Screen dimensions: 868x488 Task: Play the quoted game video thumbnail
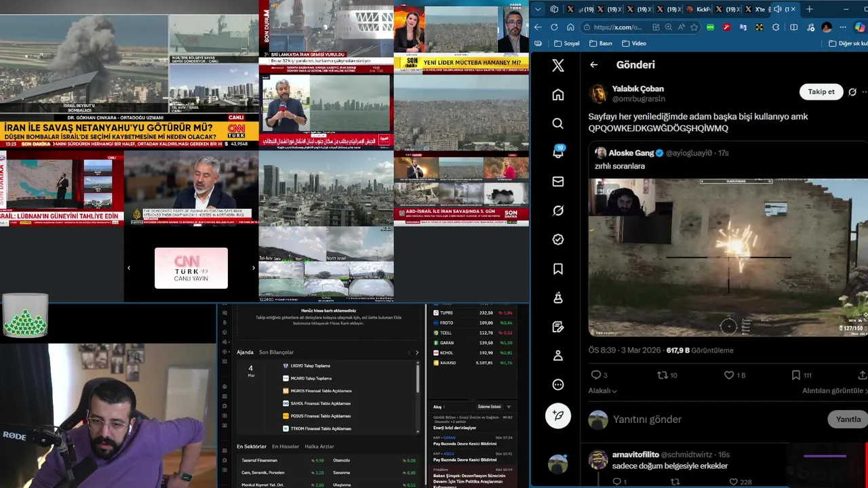[x=728, y=258]
